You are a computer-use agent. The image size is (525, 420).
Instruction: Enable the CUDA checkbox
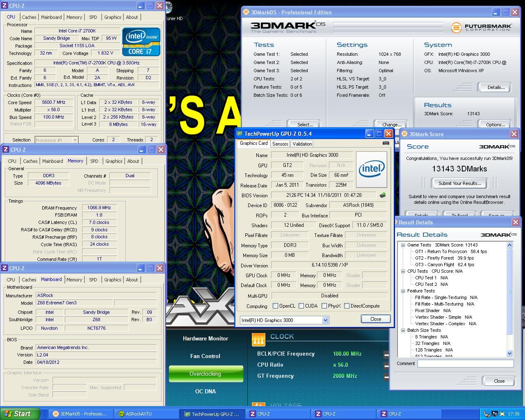pyautogui.click(x=301, y=306)
